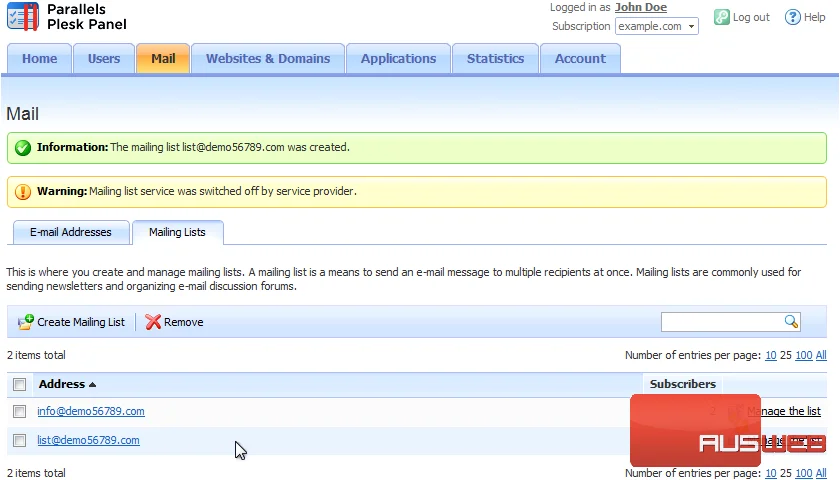Image resolution: width=840 pixels, height=480 pixels.
Task: Click the Subscribers column header
Action: [x=682, y=384]
